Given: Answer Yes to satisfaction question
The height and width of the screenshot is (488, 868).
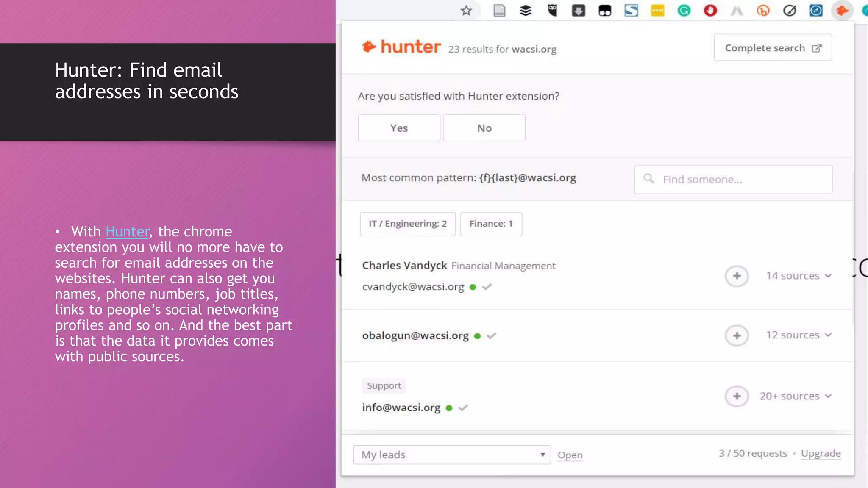Looking at the screenshot, I should click(x=399, y=128).
